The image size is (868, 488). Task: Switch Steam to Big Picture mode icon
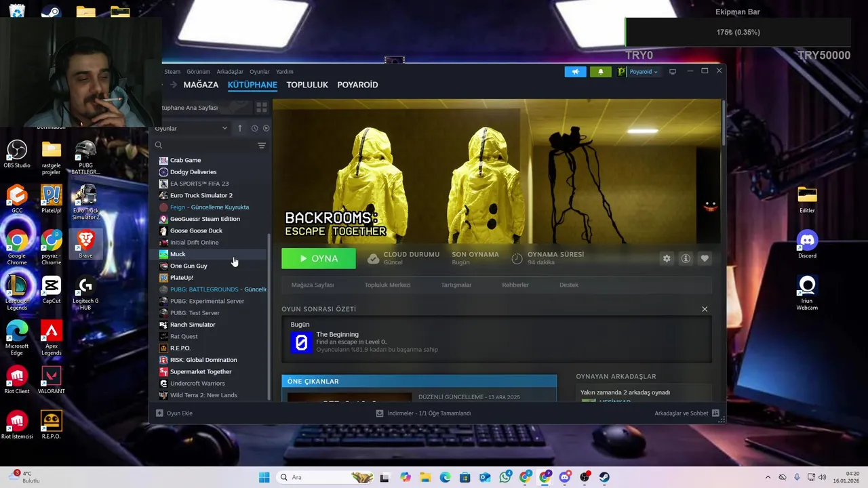(x=672, y=72)
